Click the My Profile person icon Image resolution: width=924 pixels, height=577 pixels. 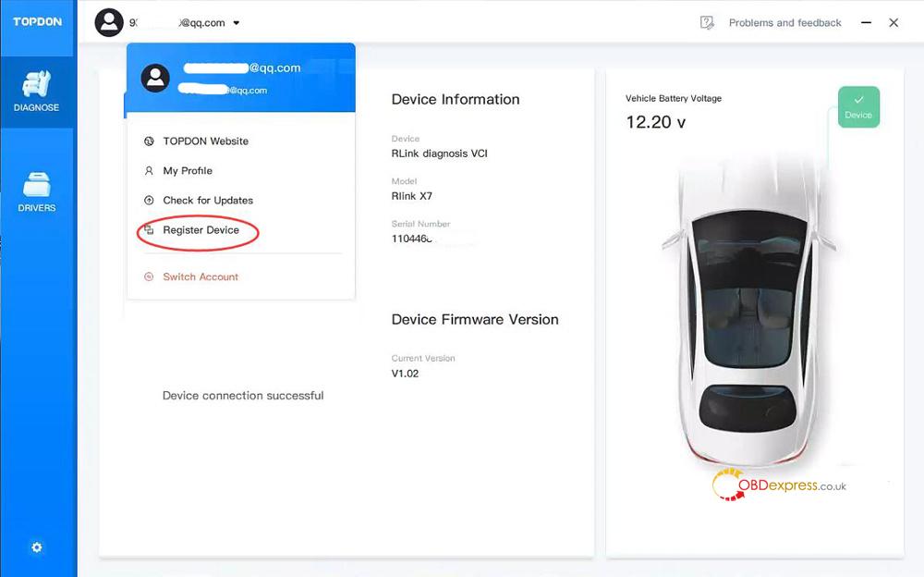149,170
